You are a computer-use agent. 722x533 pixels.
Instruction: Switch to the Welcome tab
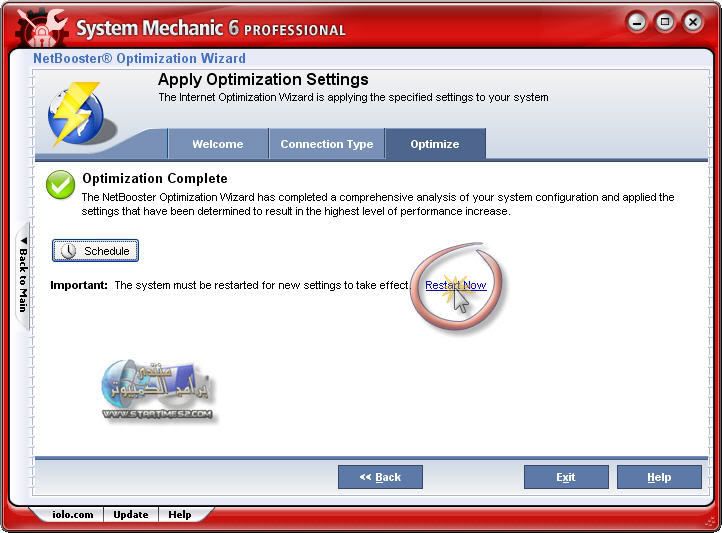tap(218, 144)
